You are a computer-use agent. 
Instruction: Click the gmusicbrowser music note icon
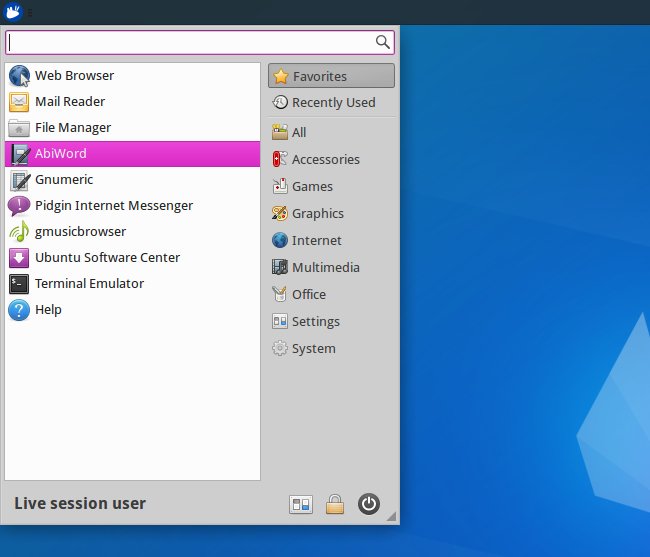(x=19, y=232)
